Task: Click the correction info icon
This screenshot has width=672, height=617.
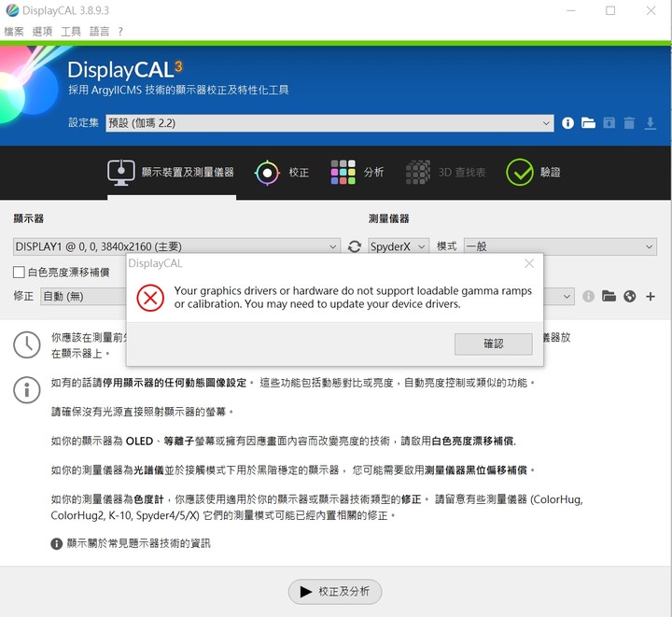Action: 588,296
